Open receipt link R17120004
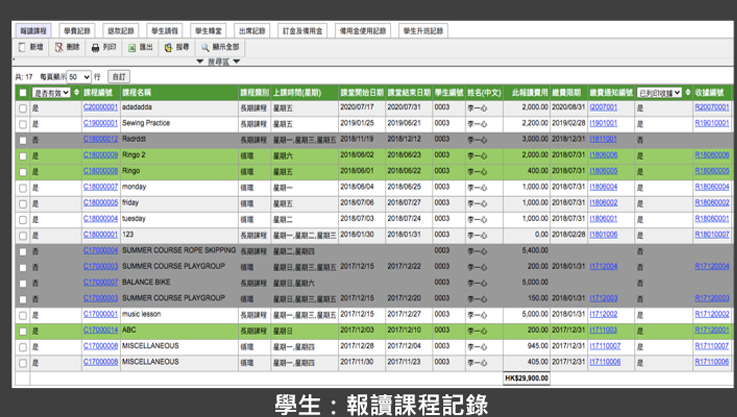Viewport: 737px width, 417px height. click(x=712, y=267)
